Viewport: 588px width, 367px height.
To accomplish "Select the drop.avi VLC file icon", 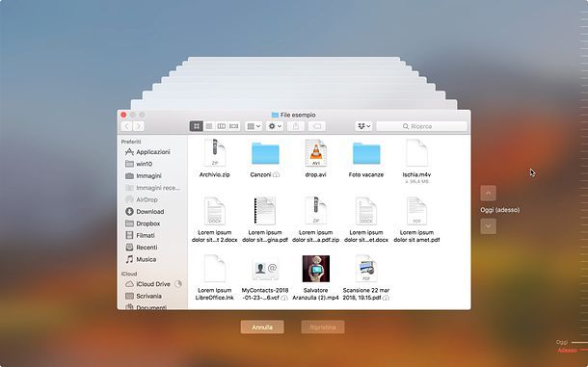I will (316, 152).
